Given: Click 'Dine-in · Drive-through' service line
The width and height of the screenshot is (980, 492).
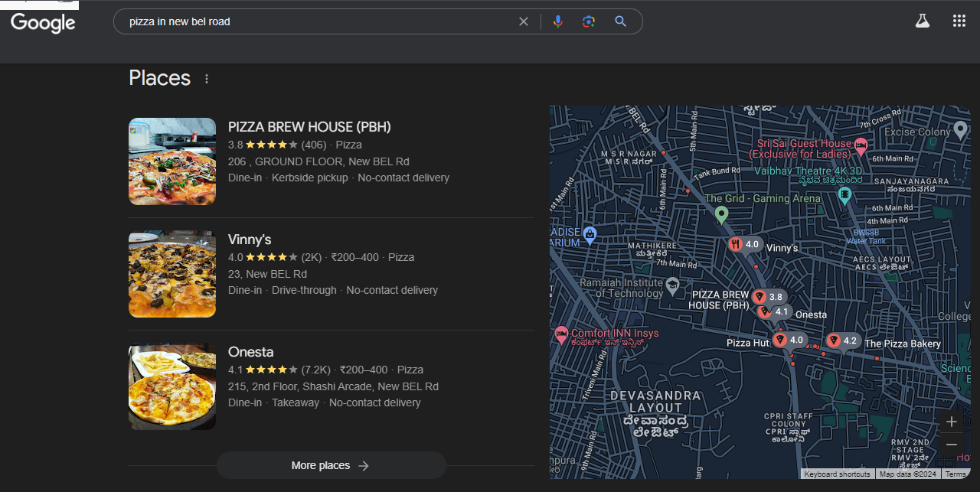Looking at the screenshot, I should click(333, 290).
